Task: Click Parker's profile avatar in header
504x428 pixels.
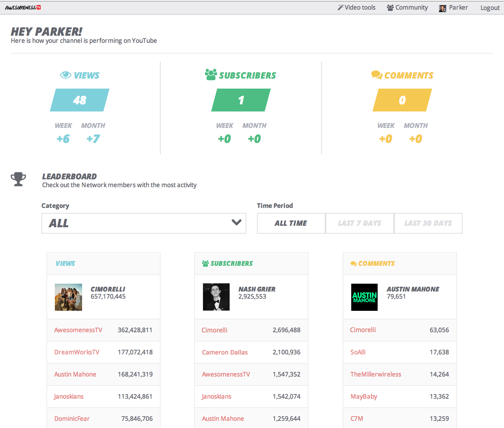Action: coord(443,8)
